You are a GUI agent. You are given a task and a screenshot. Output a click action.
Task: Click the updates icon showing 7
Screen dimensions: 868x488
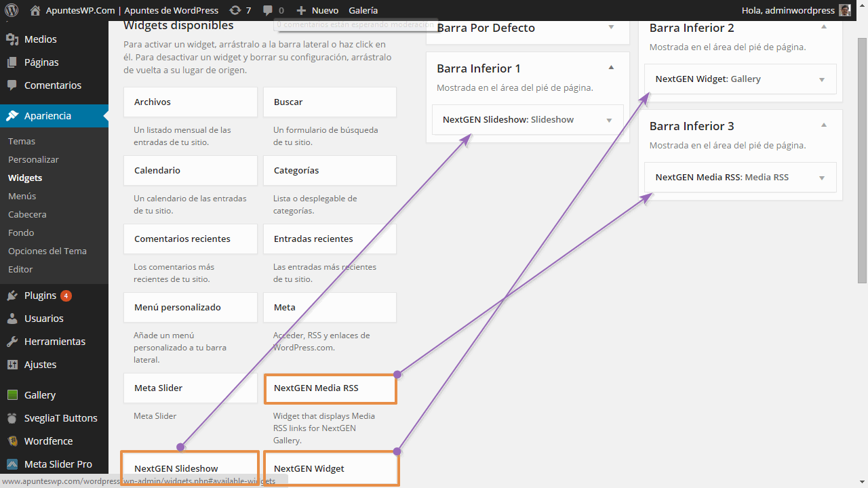[235, 10]
